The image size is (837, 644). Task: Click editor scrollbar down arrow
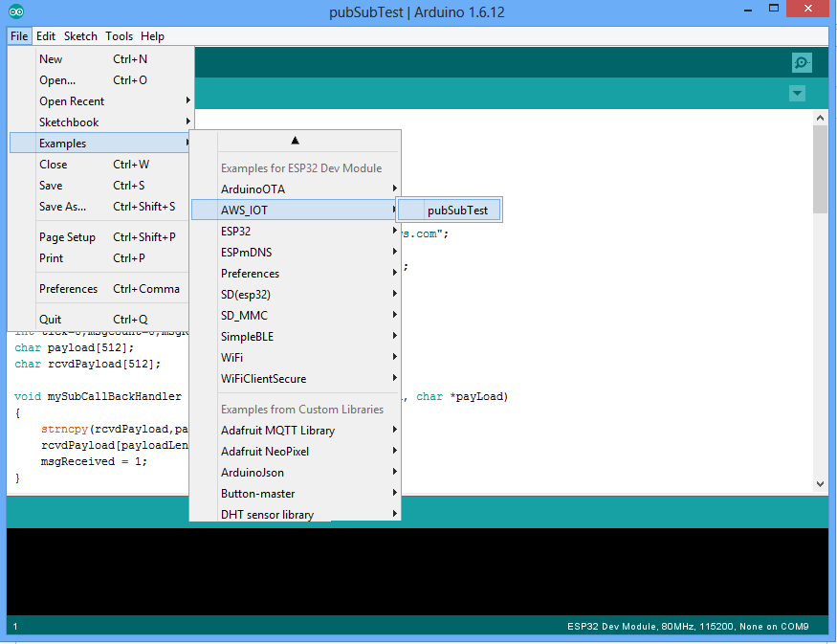click(x=820, y=484)
